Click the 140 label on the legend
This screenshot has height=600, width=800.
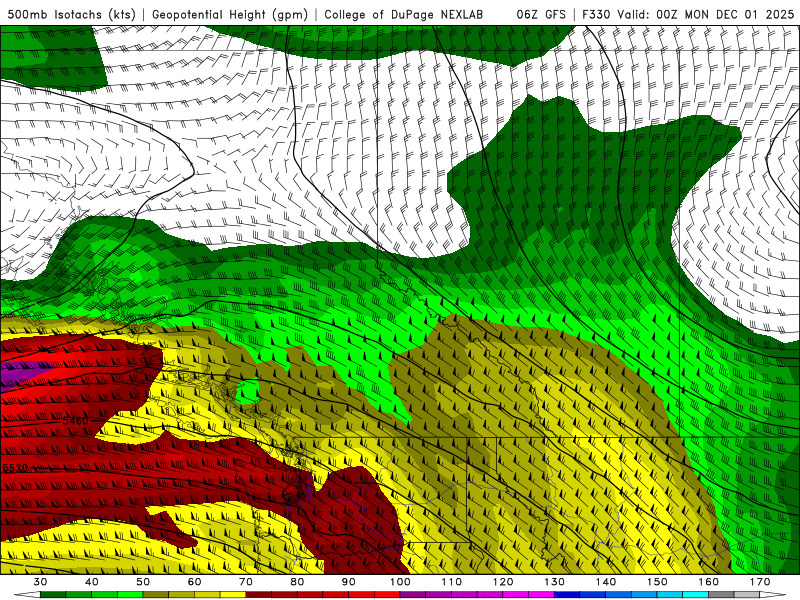[x=606, y=582]
